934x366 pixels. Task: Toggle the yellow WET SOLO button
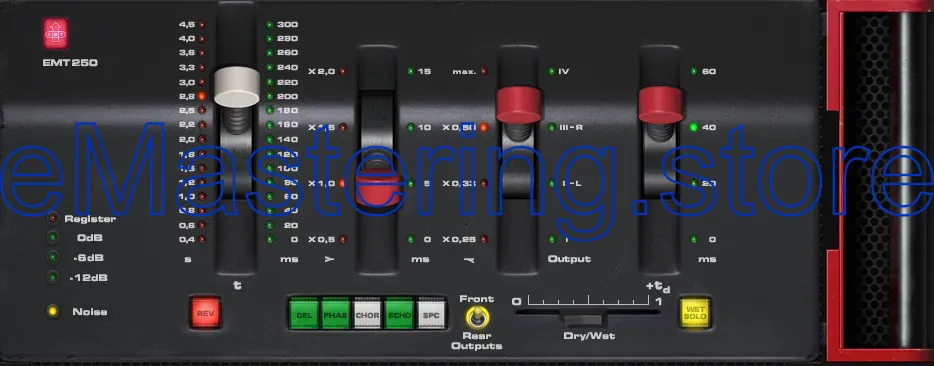(695, 312)
